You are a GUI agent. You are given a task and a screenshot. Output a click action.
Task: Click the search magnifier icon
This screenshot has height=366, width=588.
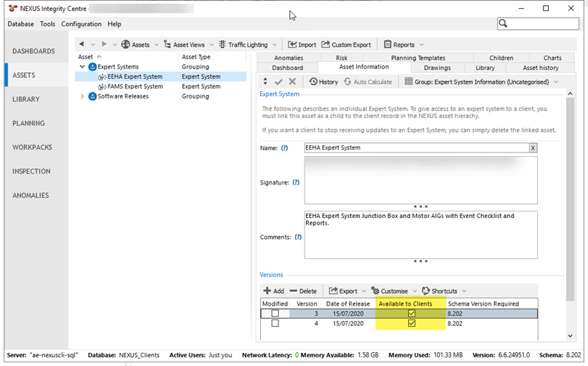504,24
